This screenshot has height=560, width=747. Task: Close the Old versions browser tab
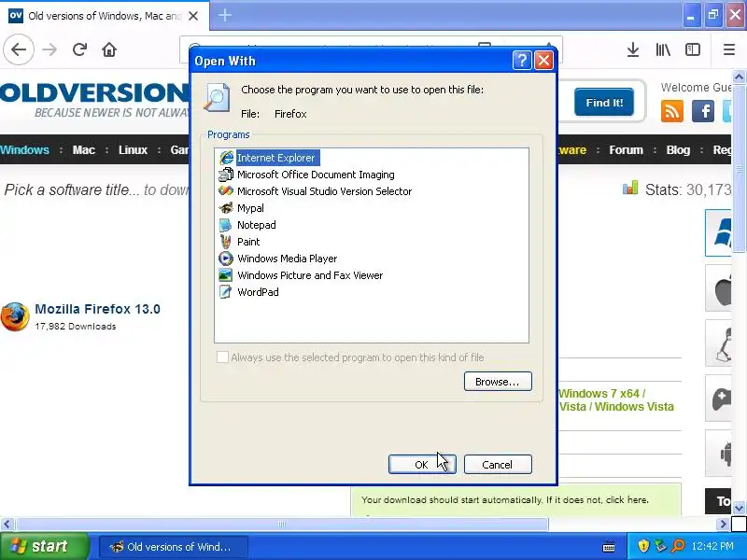point(193,16)
